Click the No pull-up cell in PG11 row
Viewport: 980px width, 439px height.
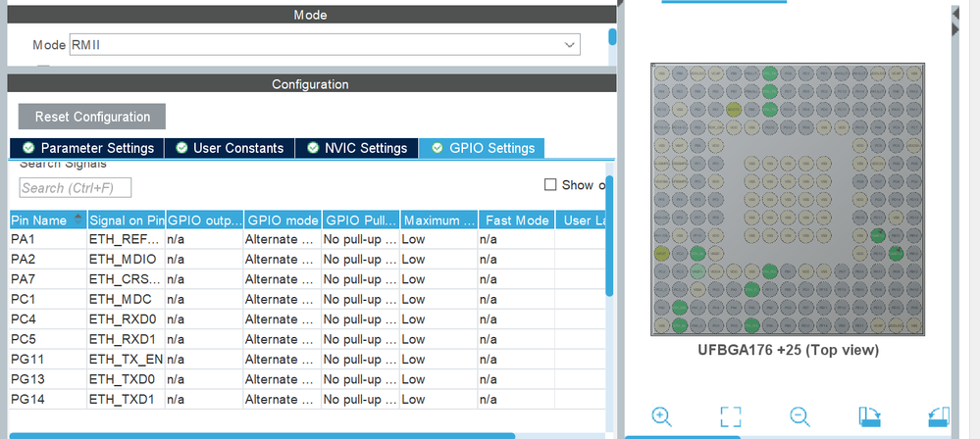[361, 359]
